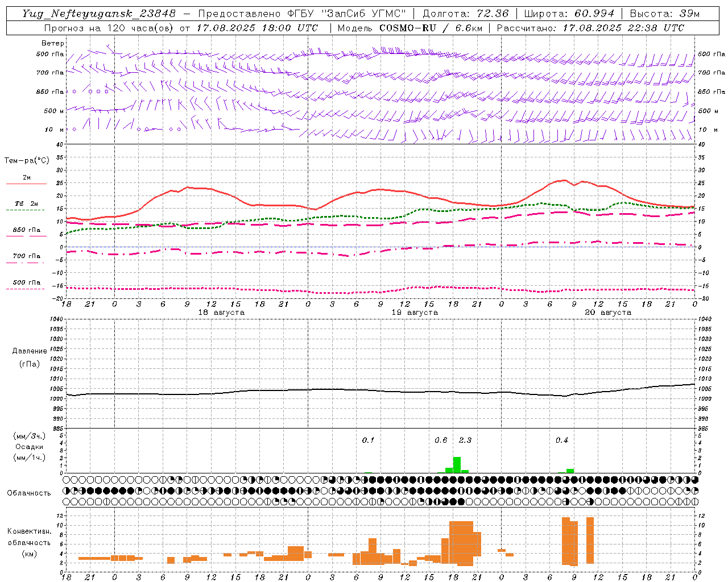
Task: Select the 19 августа date label
Action: point(415,313)
